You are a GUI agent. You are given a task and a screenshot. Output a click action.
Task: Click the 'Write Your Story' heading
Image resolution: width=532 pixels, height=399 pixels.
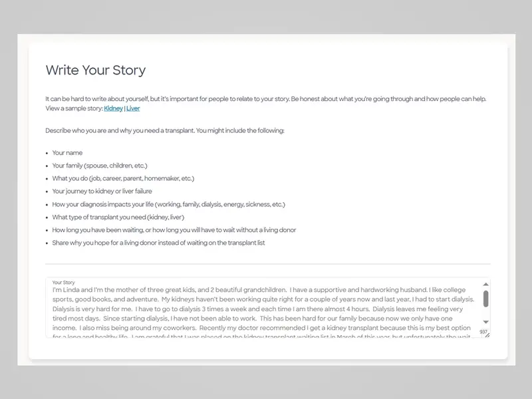pos(95,70)
